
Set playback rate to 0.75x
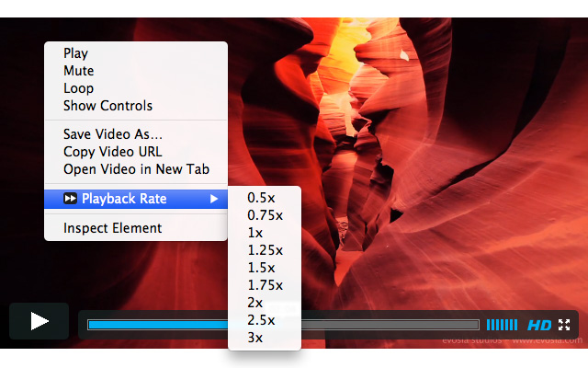[x=265, y=215]
